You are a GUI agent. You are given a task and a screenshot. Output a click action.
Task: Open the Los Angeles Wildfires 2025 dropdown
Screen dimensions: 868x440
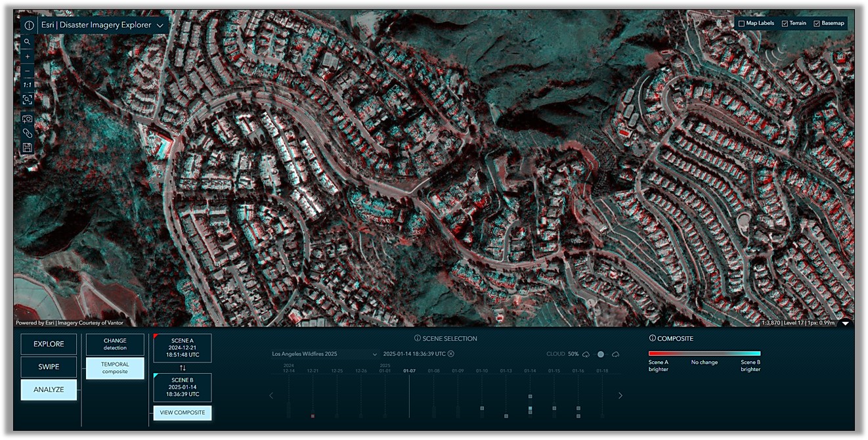coord(325,354)
